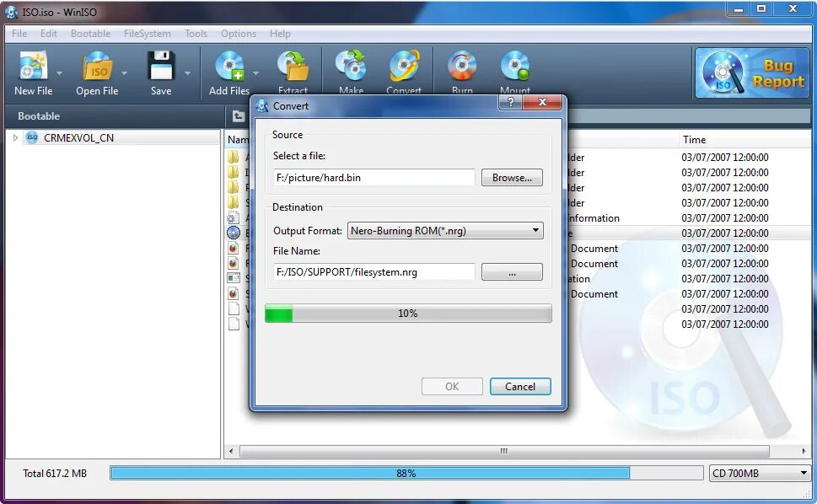
Task: Open the File menu
Action: [19, 34]
